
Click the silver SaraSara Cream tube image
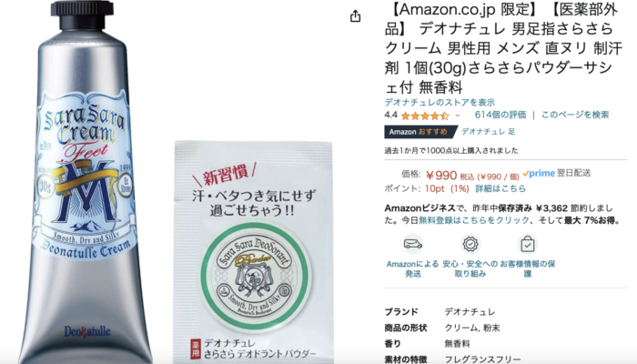(86, 182)
